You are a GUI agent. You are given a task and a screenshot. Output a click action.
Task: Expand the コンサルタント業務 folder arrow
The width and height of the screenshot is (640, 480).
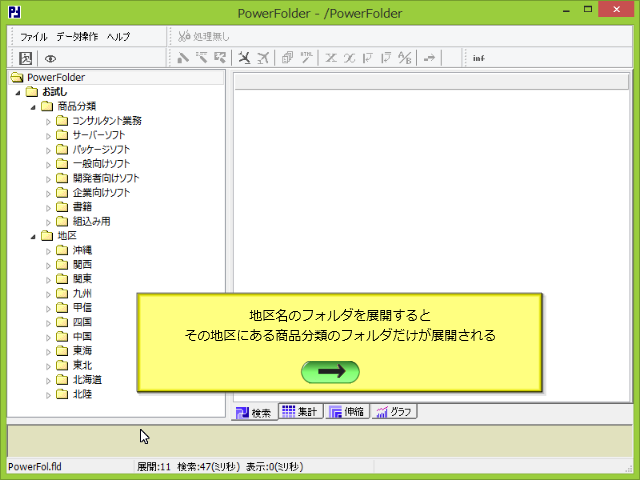48,122
